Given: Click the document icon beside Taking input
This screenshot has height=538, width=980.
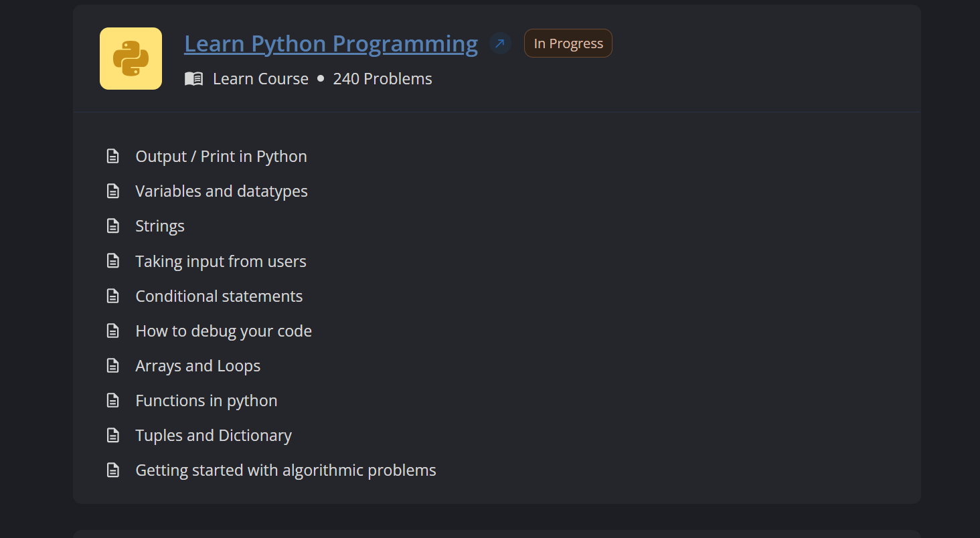Looking at the screenshot, I should tap(113, 261).
